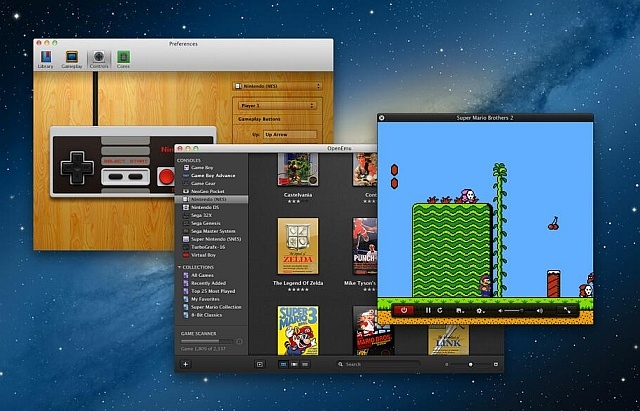This screenshot has width=640, height=411.
Task: Select The Legend of Zelda cover
Action: 298,246
